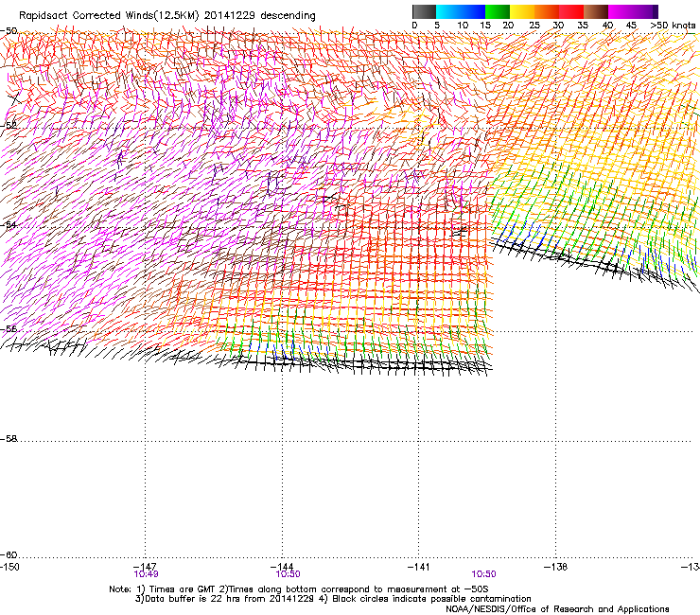The height and width of the screenshot is (615, 700).
Task: Click the '10:50' time label right of -141
Action: 484,574
